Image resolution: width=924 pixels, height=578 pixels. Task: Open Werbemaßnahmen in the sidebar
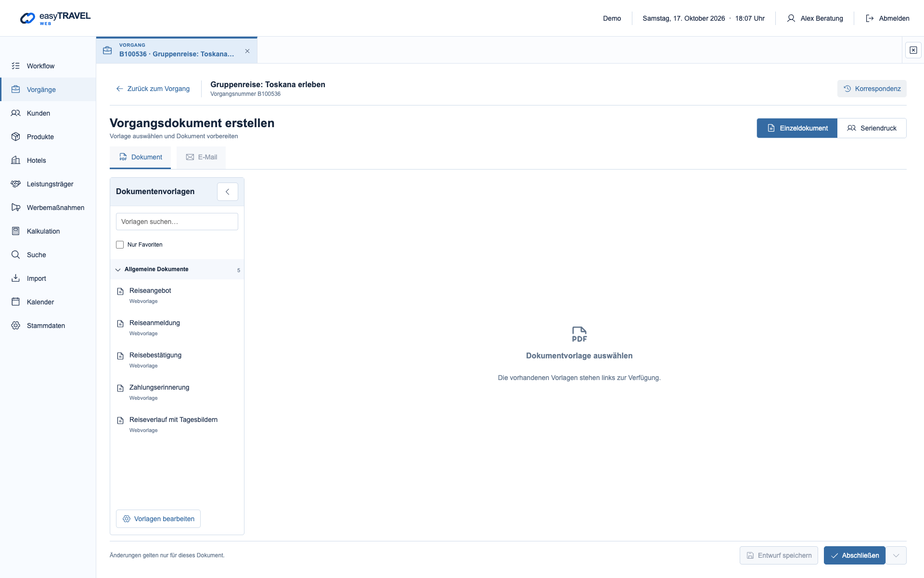pos(48,208)
